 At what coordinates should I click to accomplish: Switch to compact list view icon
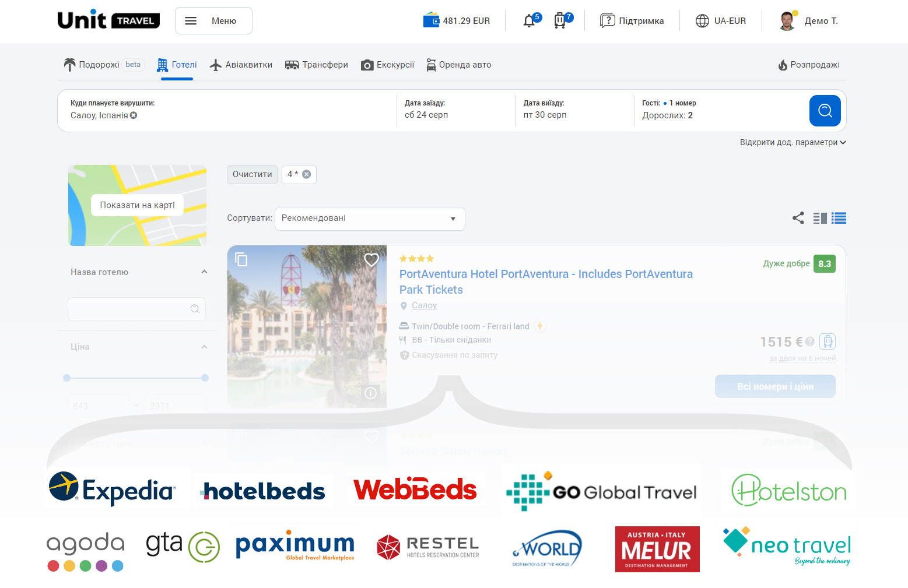tap(839, 218)
